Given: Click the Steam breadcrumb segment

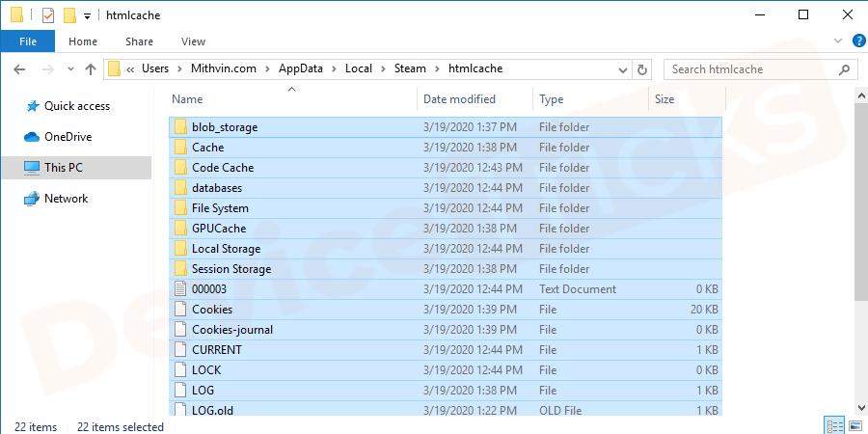Looking at the screenshot, I should coord(410,68).
